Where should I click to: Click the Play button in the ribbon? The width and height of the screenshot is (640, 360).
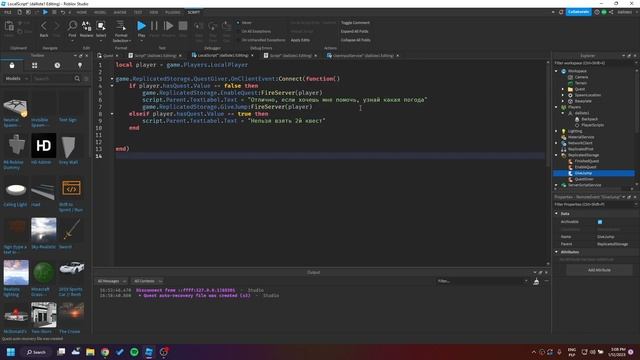coord(141,26)
